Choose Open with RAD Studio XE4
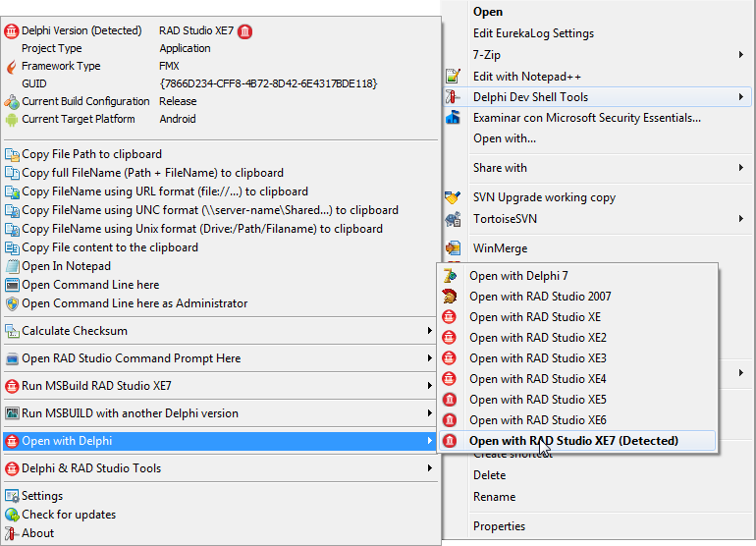 (x=537, y=379)
